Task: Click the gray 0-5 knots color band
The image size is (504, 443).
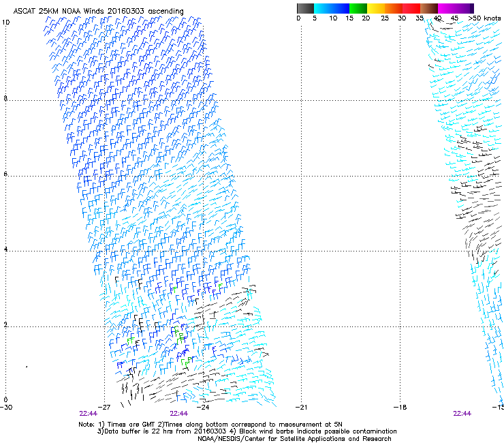Action: 305,8
